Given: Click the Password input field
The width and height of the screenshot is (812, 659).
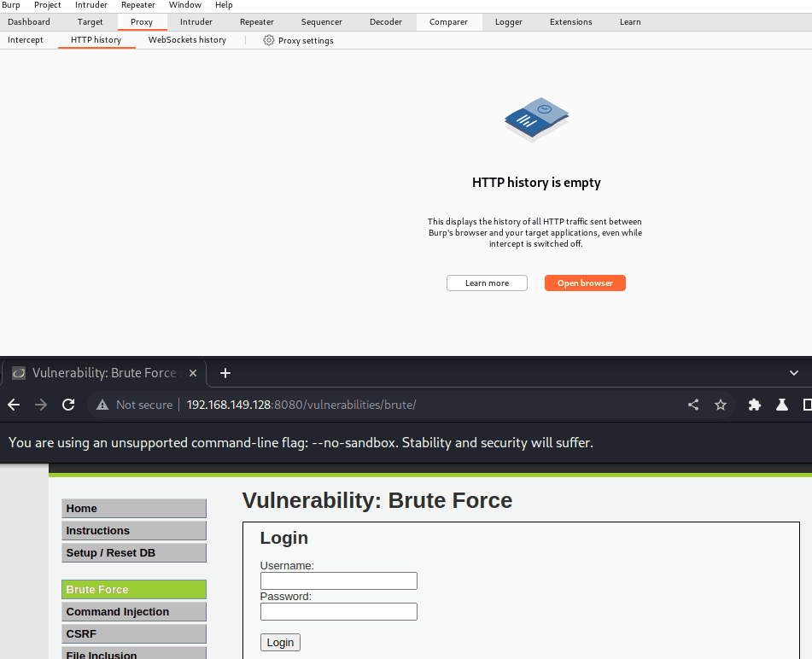Looking at the screenshot, I should click(339, 611).
